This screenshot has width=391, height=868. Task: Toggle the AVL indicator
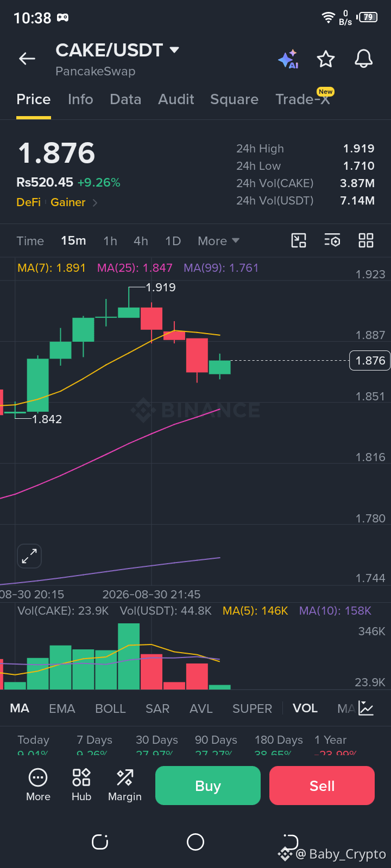click(201, 709)
